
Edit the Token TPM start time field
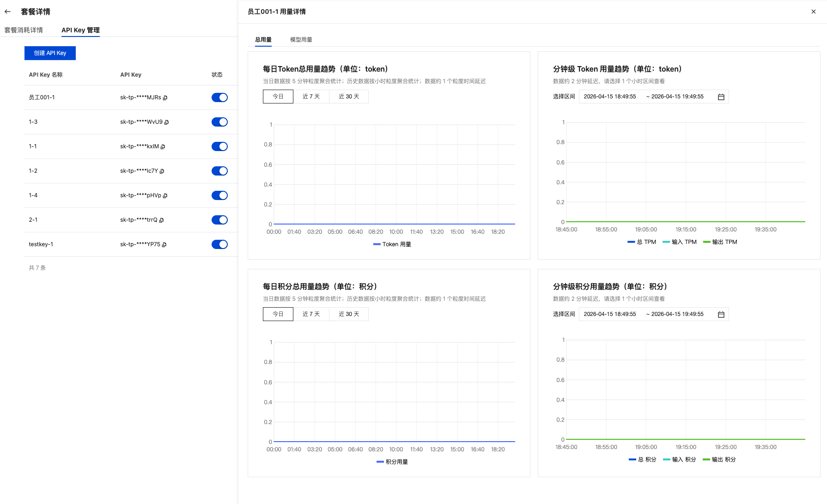(610, 97)
